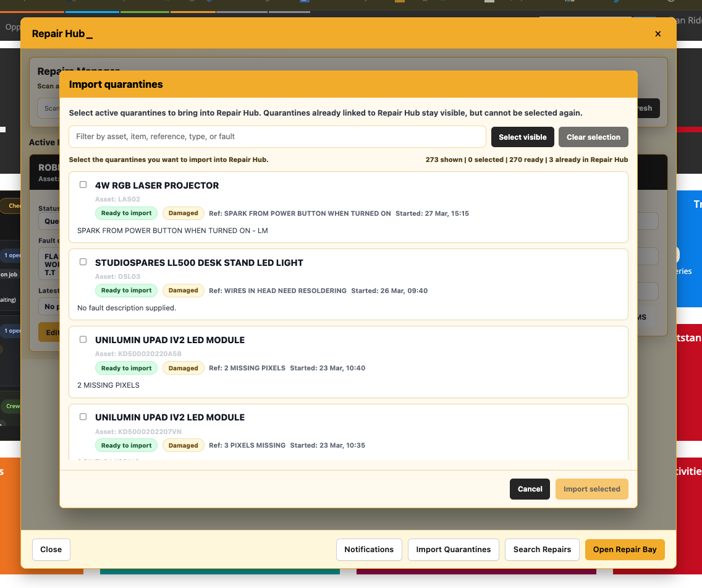Click the quarantine filter input field
This screenshot has height=588, width=702.
277,137
